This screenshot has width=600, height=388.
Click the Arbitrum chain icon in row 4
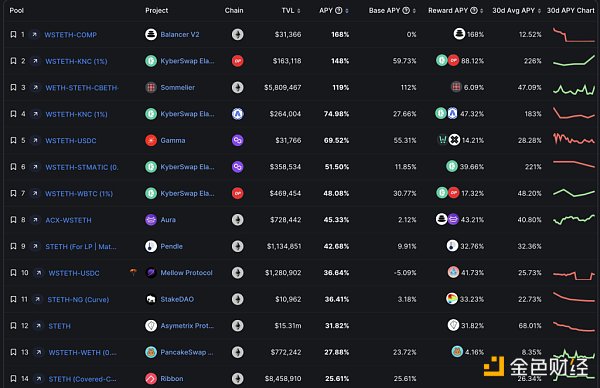click(x=238, y=114)
